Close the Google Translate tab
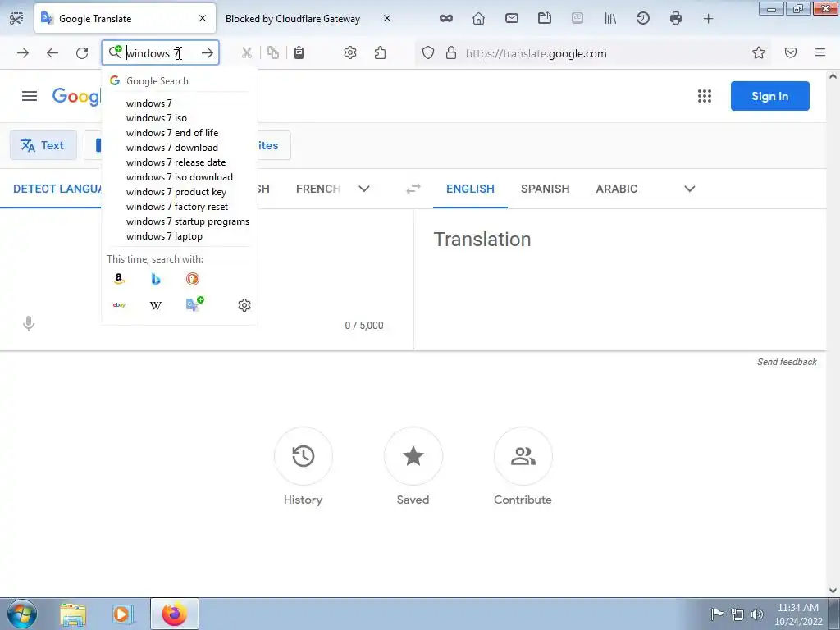The image size is (840, 630). click(203, 18)
